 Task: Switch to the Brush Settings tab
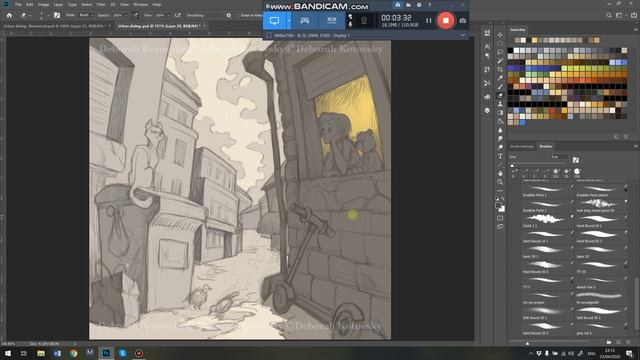pyautogui.click(x=521, y=147)
